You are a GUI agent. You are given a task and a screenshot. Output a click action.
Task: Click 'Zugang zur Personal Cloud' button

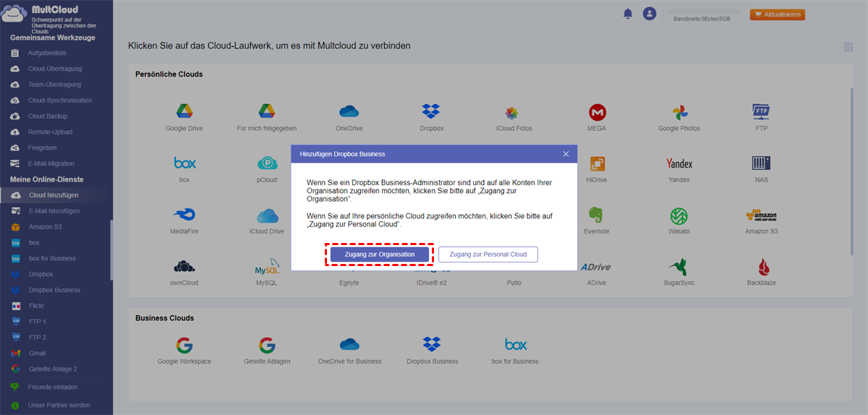click(488, 254)
